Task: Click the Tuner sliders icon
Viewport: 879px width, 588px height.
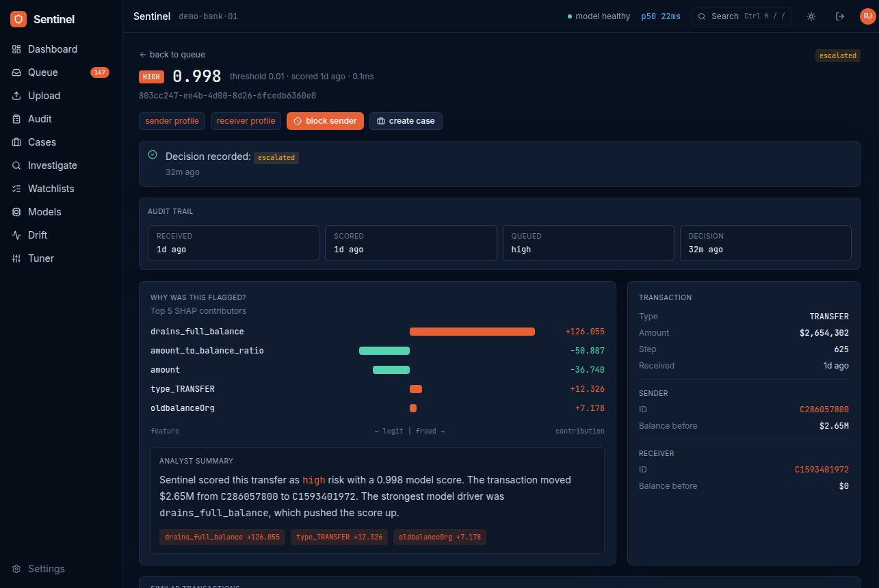Action: (x=16, y=258)
